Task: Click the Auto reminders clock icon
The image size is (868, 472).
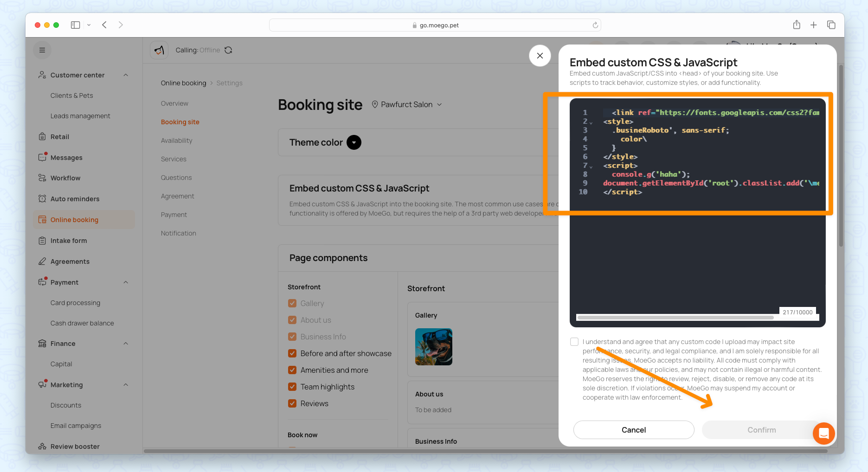Action: 42,199
